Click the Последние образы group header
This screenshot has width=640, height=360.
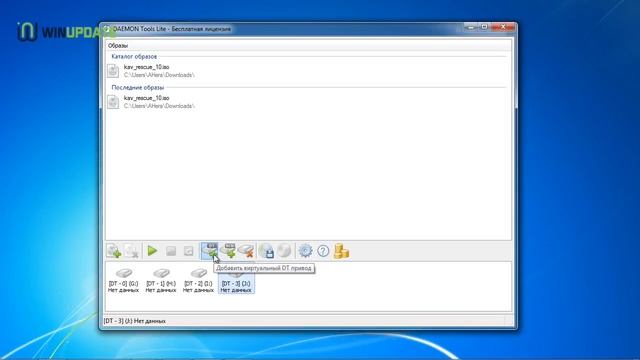pyautogui.click(x=138, y=87)
